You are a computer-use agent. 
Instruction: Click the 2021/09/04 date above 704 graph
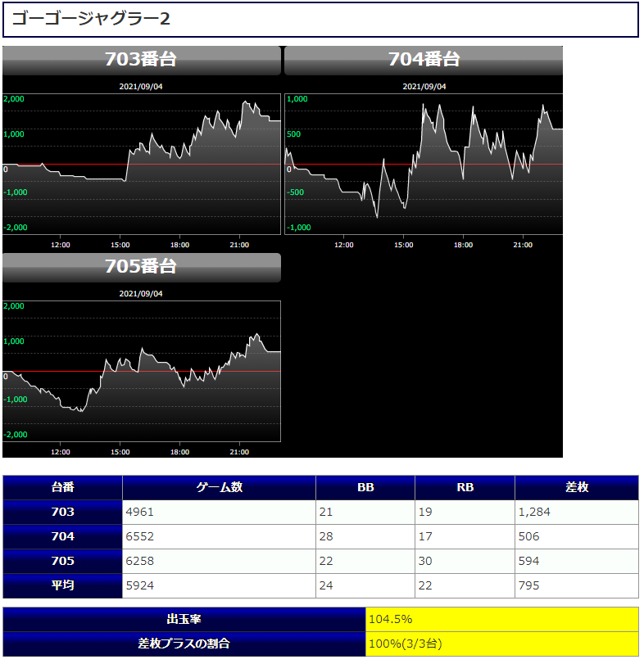424,87
